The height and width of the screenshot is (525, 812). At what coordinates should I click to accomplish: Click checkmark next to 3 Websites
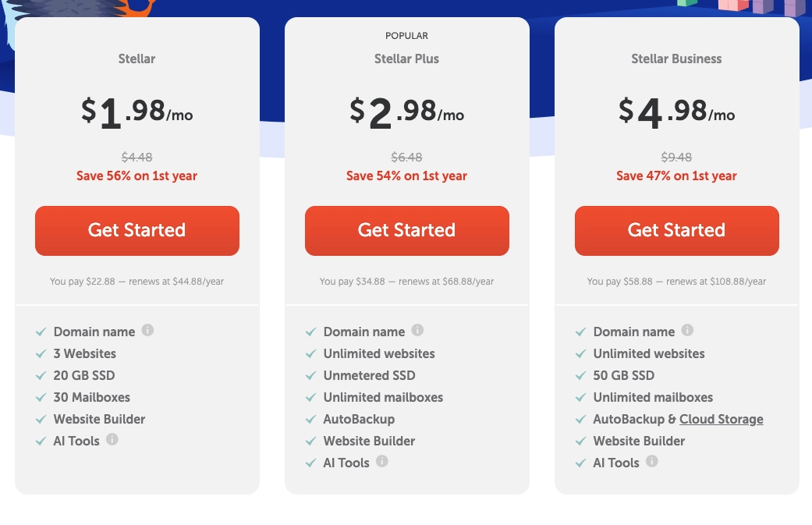click(x=41, y=354)
